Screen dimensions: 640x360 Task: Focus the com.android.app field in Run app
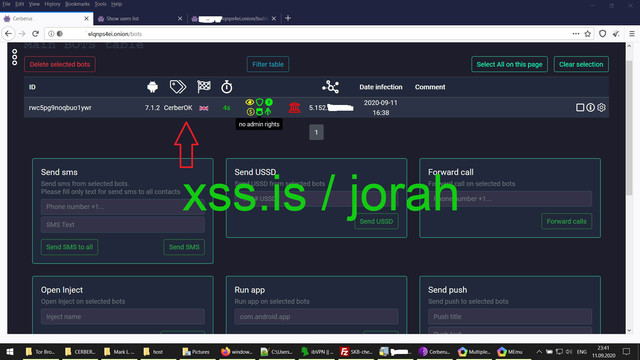[316, 317]
